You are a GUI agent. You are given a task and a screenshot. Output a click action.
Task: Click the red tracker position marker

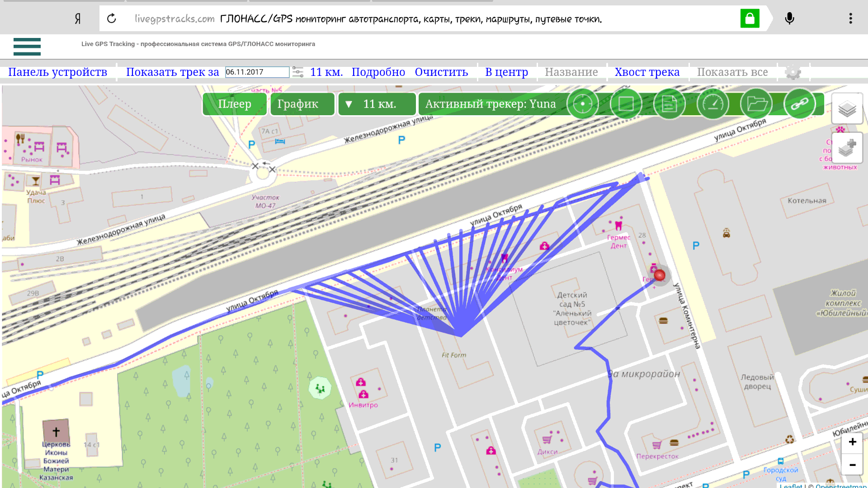pos(660,275)
